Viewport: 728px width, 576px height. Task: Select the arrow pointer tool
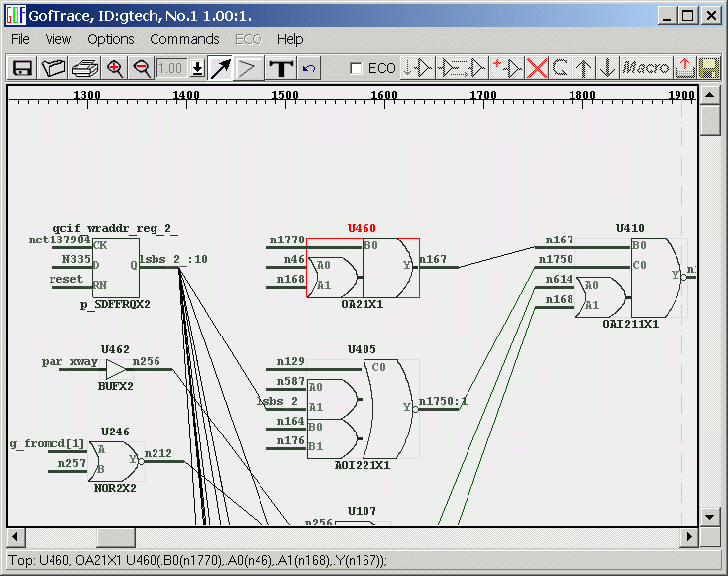(220, 68)
